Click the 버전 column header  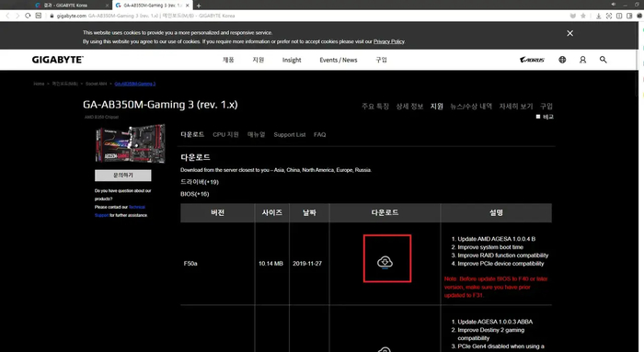point(217,212)
